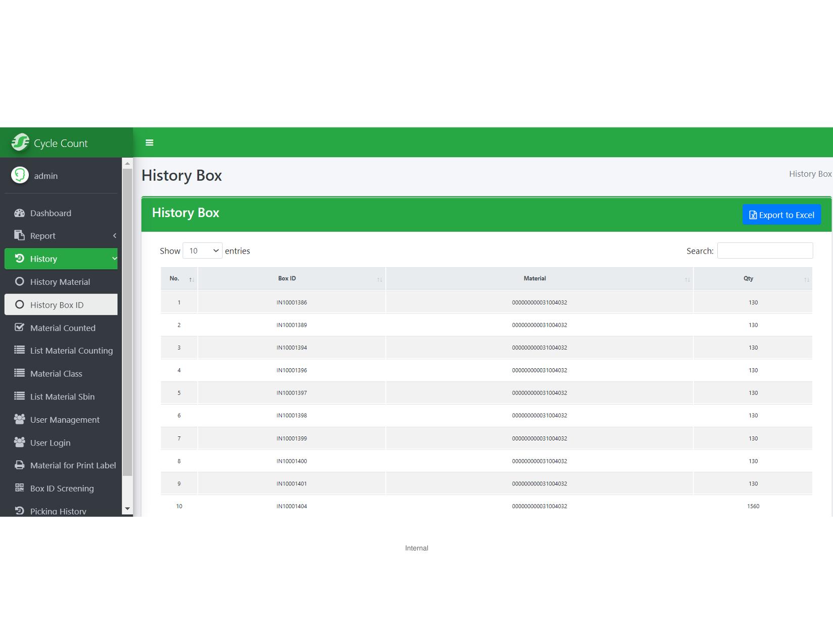Click the Dashboard gauge icon

19,213
